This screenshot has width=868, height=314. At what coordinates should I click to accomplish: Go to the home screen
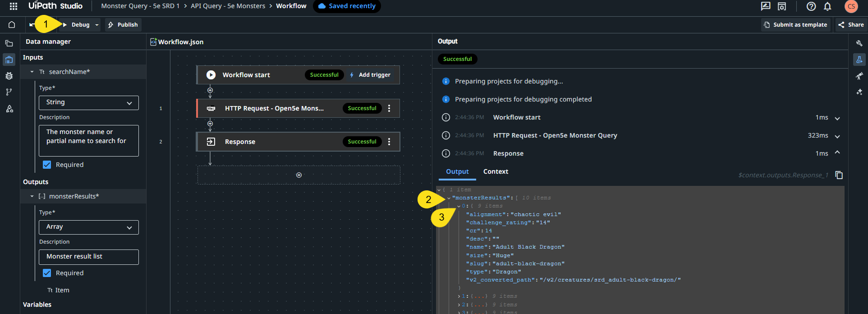(12, 25)
